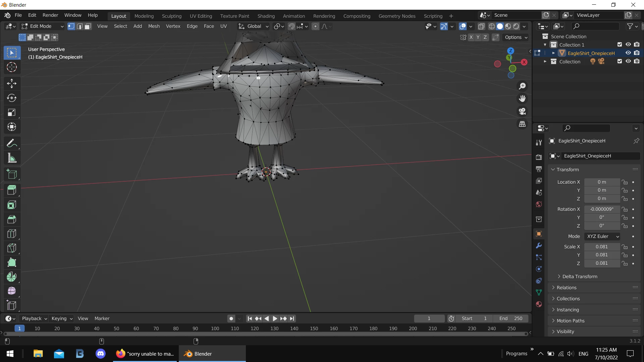Select the Rotate tool
This screenshot has width=644, height=362.
tap(12, 98)
